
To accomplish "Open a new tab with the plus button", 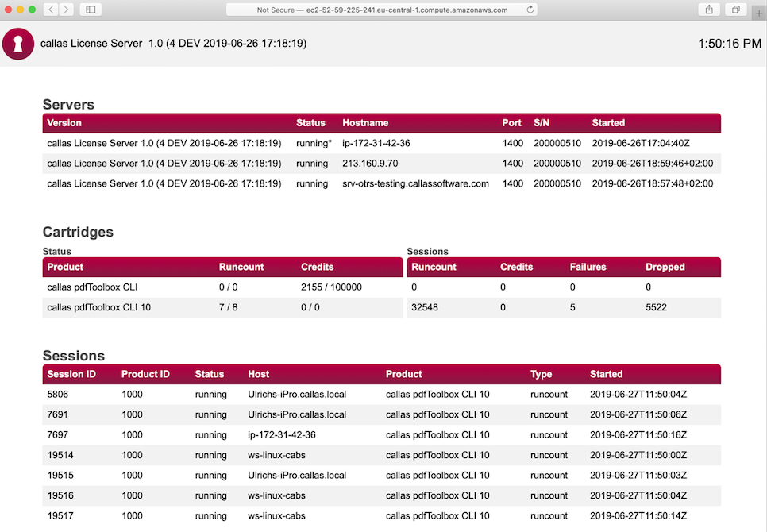I will pyautogui.click(x=759, y=13).
